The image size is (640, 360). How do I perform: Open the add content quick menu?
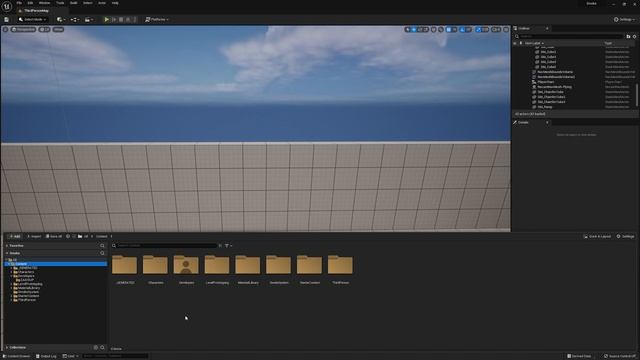point(61,20)
